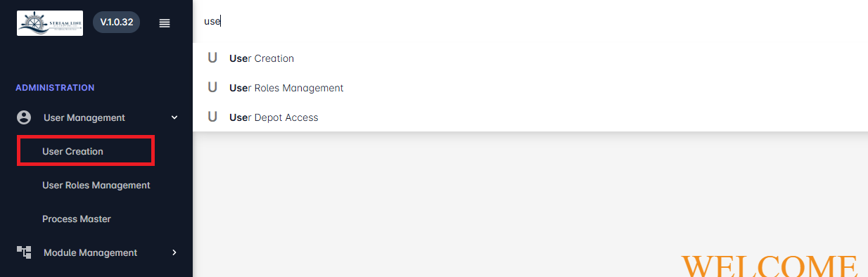Click the V.1.0.32 version badge

[117, 22]
